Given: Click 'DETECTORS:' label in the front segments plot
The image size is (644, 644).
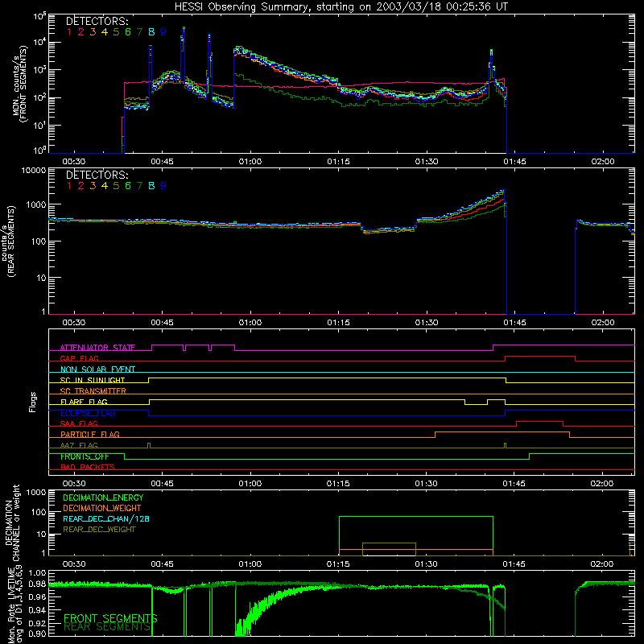Looking at the screenshot, I should tap(97, 21).
